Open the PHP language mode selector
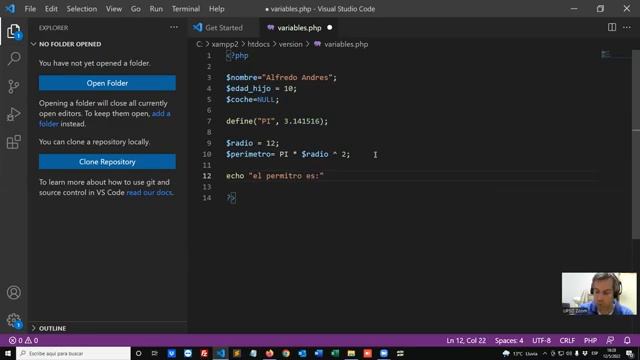 [x=590, y=340]
